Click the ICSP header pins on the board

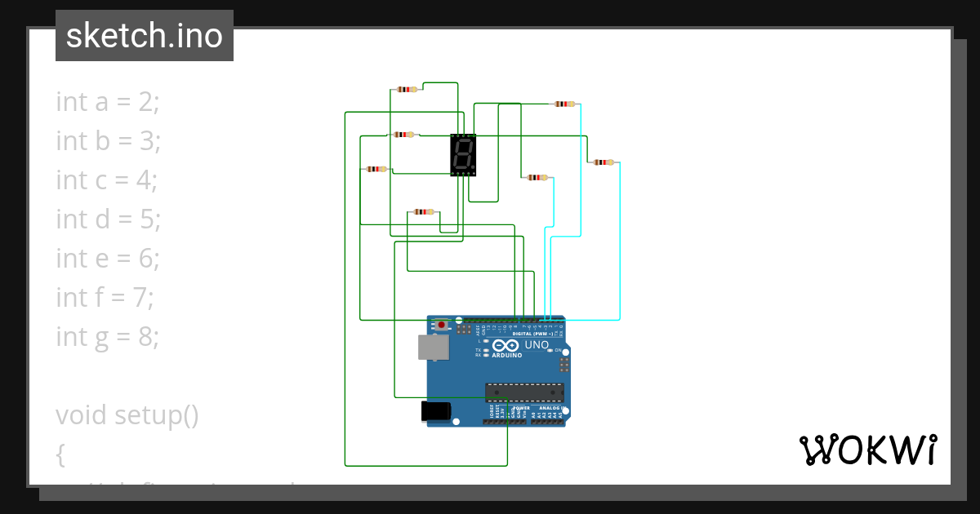click(563, 365)
